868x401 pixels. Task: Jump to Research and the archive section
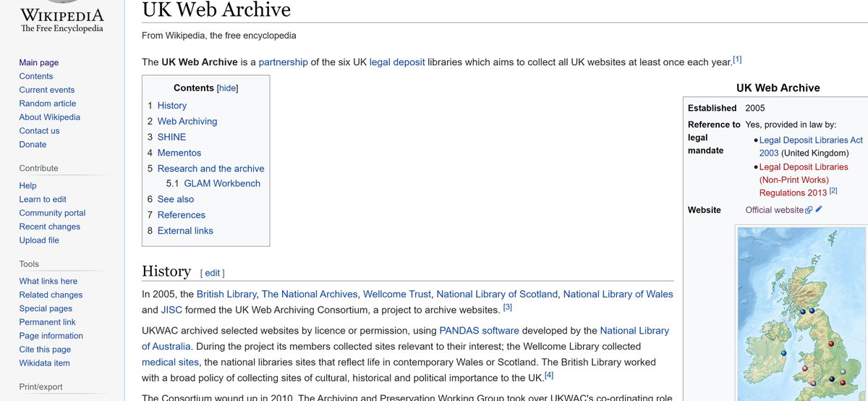point(211,169)
